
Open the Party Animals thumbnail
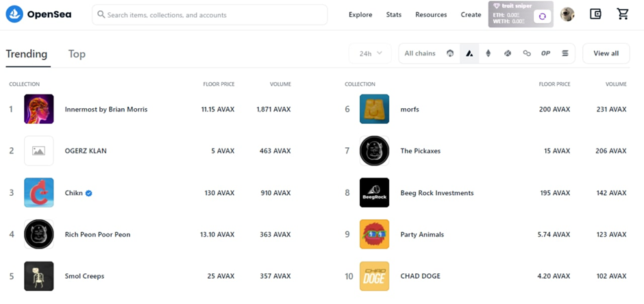(374, 234)
